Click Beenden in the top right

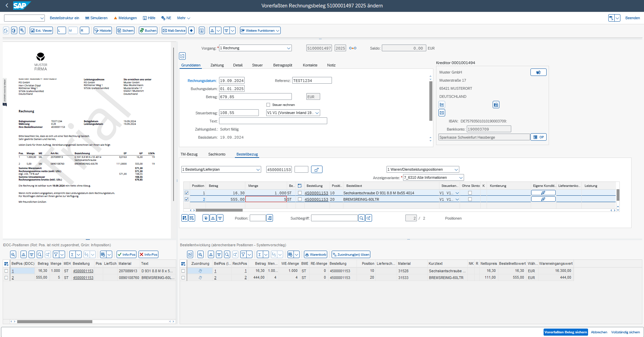tap(632, 18)
